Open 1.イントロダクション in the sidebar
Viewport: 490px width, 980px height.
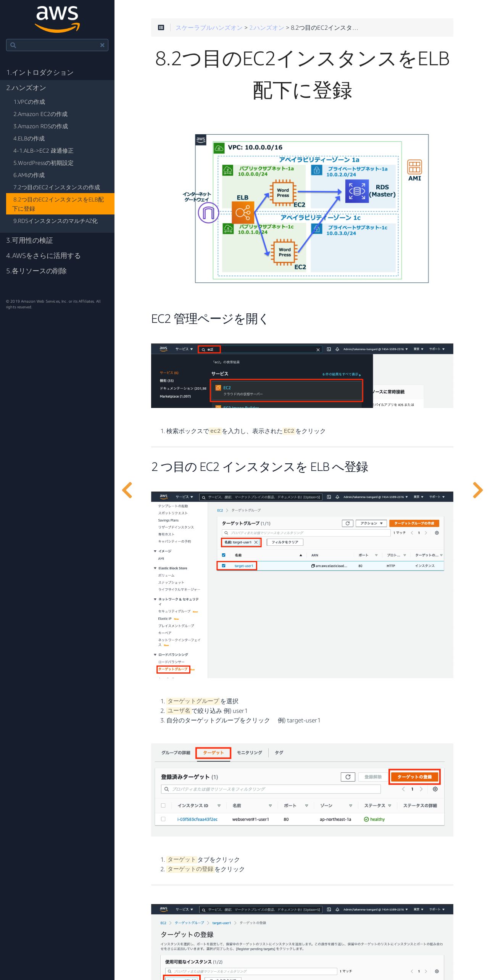40,73
